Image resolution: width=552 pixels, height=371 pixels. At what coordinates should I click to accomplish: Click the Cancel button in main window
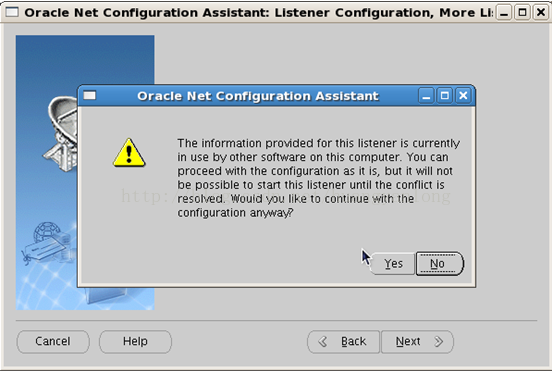(x=53, y=341)
